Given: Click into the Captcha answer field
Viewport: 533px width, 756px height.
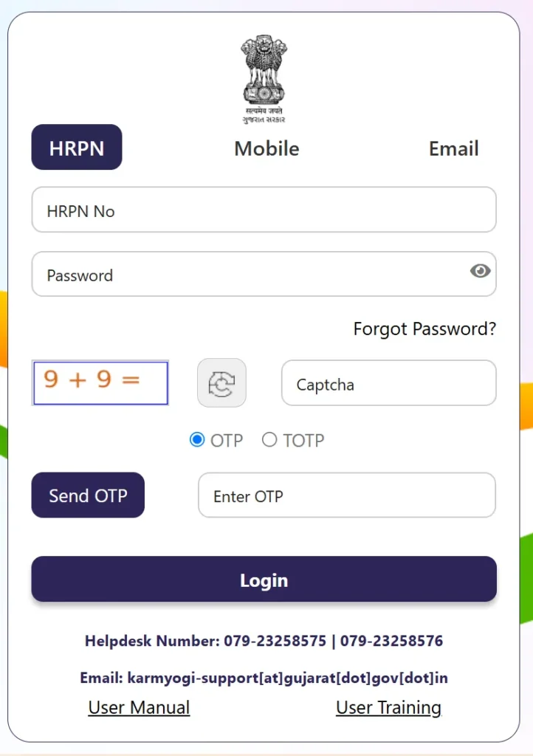Looking at the screenshot, I should click(389, 383).
